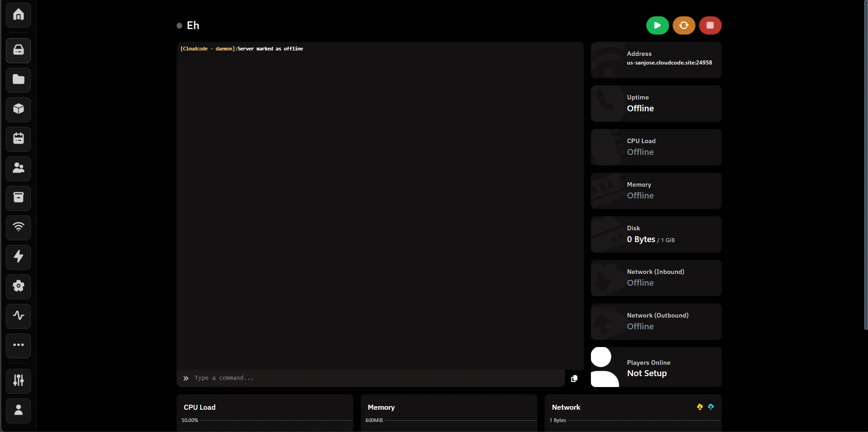The image size is (868, 432).
Task: Open the folder files icon
Action: (18, 79)
